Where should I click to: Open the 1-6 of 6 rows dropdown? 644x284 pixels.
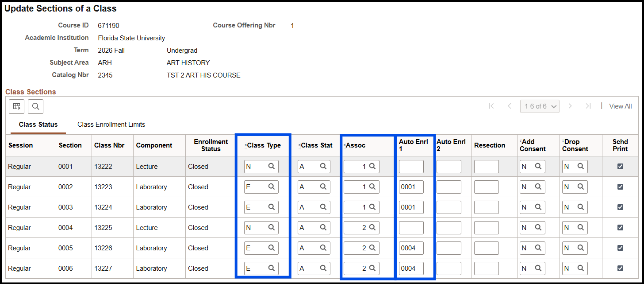coord(540,106)
